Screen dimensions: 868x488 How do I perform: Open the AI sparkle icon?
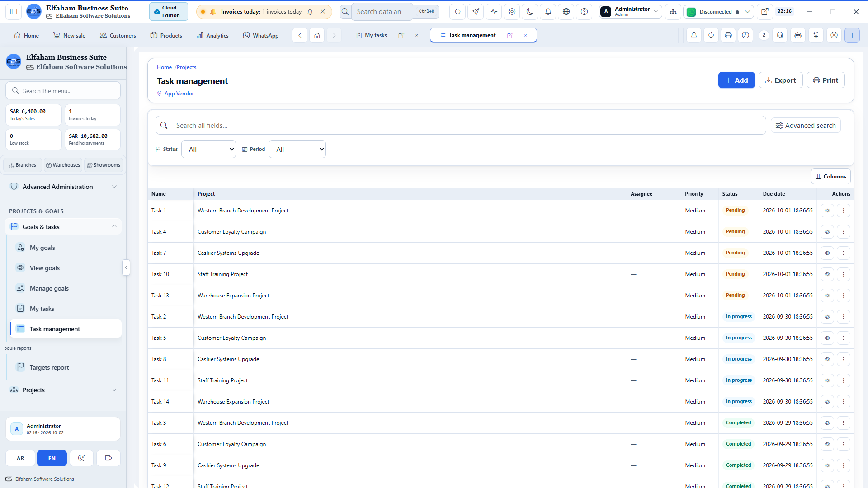816,35
